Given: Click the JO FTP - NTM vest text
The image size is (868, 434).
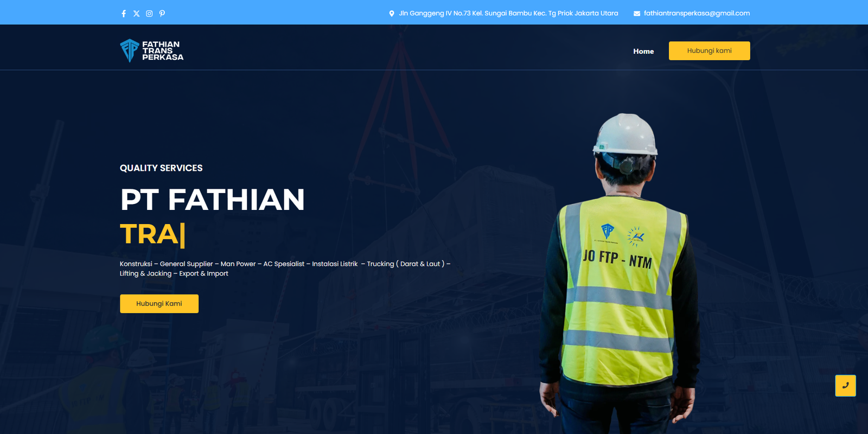Looking at the screenshot, I should [617, 258].
